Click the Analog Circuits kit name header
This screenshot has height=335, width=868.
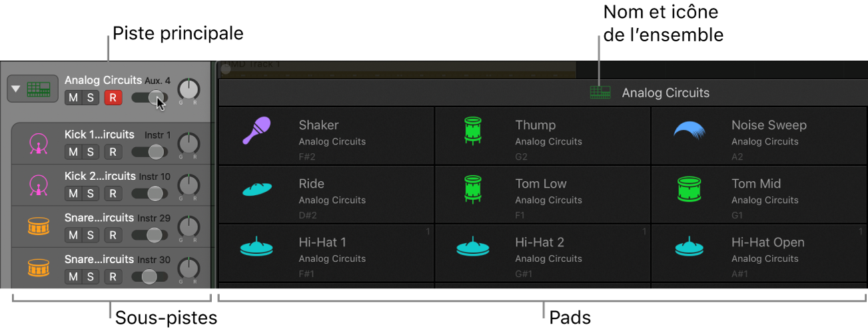click(x=665, y=93)
